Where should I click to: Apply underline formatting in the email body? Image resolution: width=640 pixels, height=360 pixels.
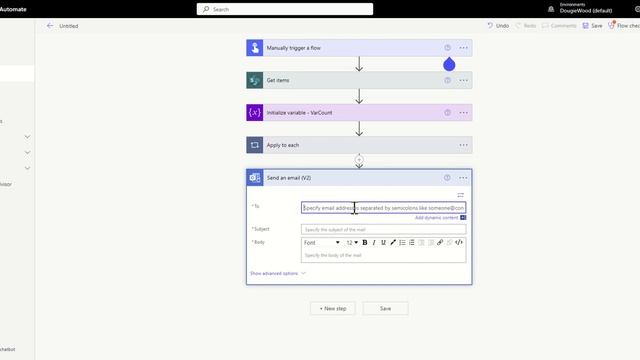(383, 242)
